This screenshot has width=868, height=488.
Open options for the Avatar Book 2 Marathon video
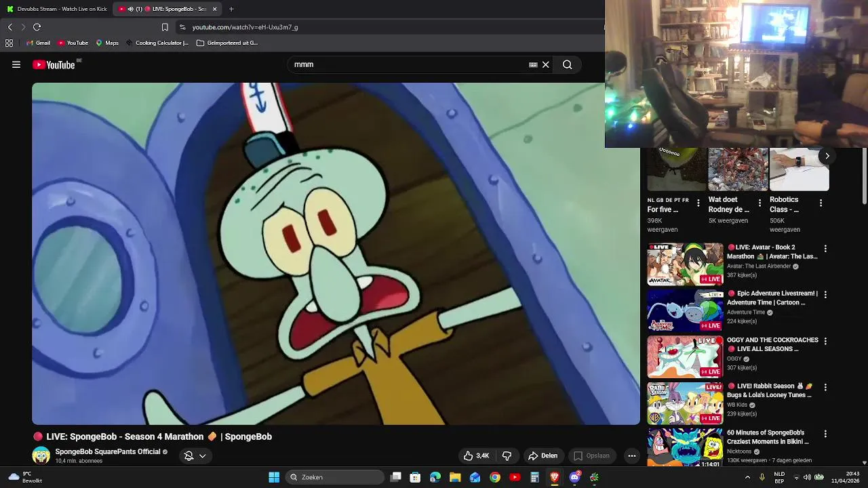point(825,249)
